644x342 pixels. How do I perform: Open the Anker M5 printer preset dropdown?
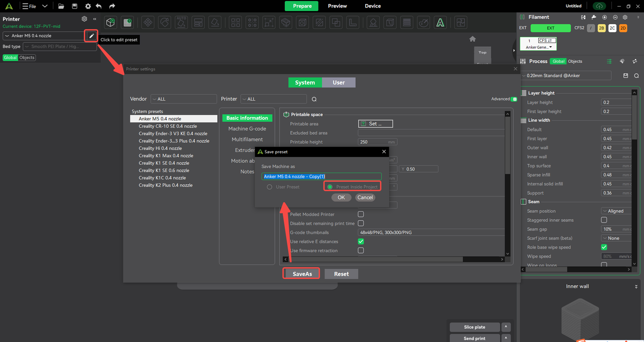(44, 36)
